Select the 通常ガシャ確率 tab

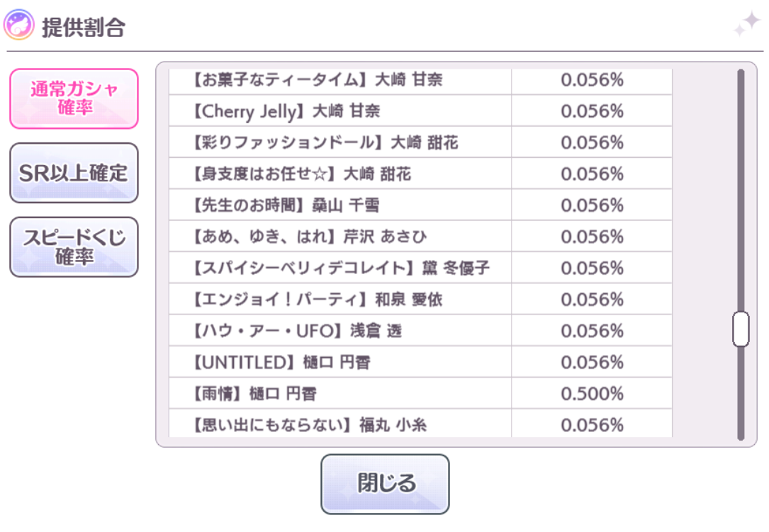73,98
